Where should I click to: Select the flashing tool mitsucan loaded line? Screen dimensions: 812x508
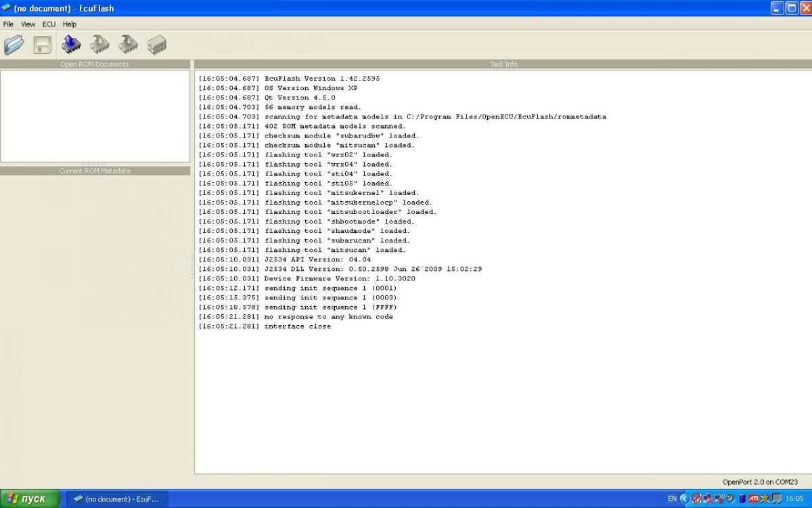(x=302, y=249)
